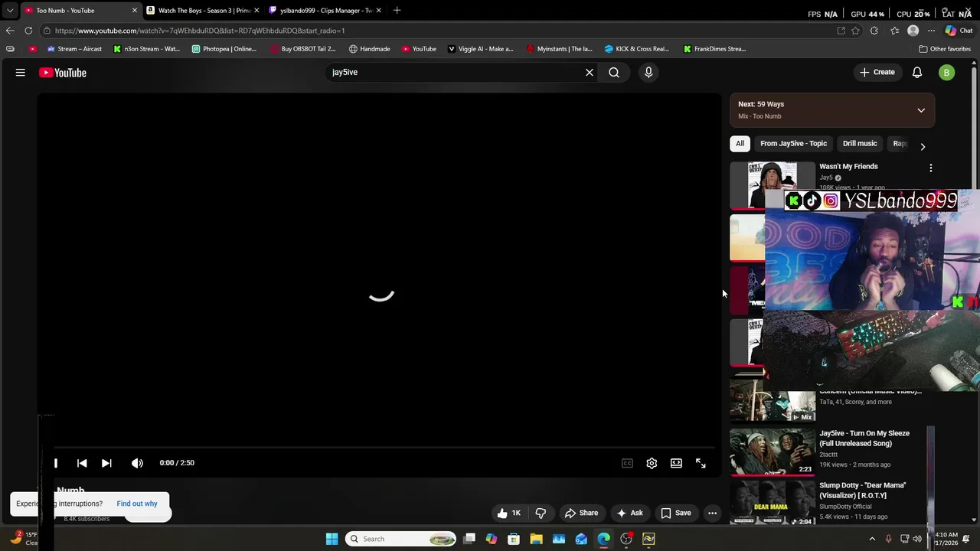Switch to yslbando999 Clips Manager tab

point(326,11)
